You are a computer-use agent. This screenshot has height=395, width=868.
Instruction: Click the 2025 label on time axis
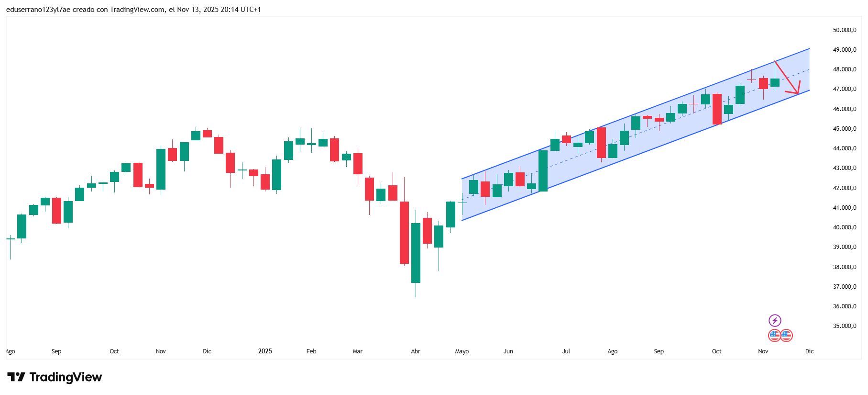265,351
